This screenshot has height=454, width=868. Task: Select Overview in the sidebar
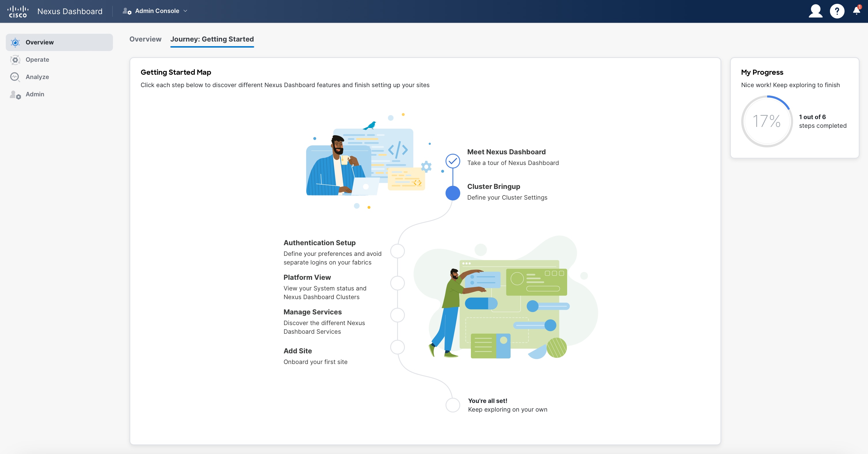click(59, 42)
